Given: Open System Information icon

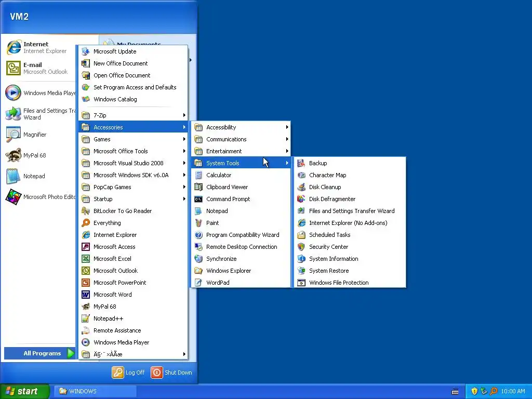Looking at the screenshot, I should click(301, 259).
